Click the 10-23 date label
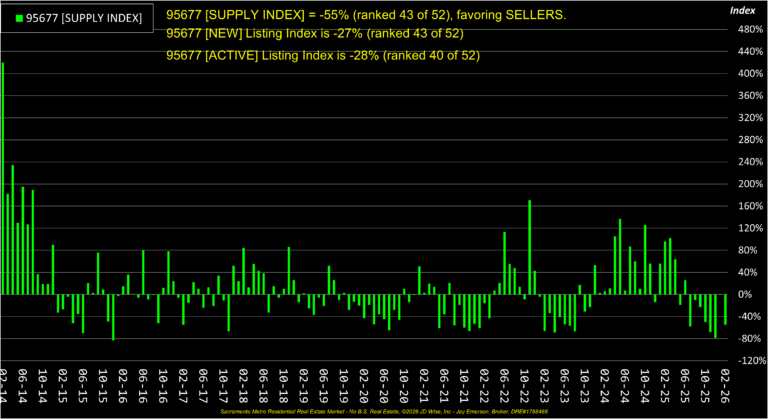 [x=585, y=386]
